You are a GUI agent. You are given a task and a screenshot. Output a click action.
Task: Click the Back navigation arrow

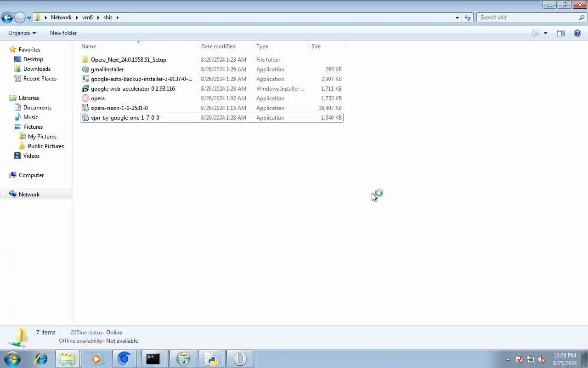coord(7,18)
